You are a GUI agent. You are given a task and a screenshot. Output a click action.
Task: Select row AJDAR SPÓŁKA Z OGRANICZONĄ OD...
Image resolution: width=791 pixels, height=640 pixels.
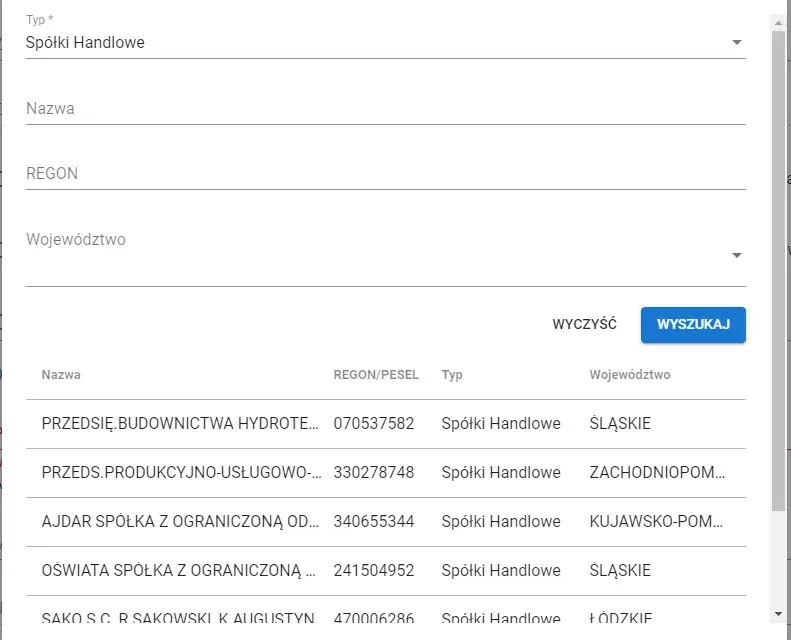(385, 521)
